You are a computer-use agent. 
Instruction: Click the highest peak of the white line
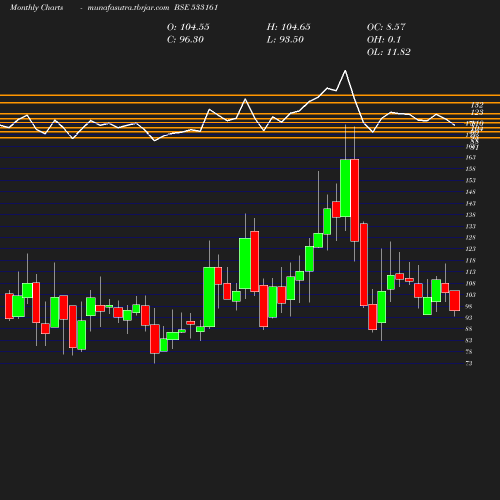pyautogui.click(x=345, y=71)
